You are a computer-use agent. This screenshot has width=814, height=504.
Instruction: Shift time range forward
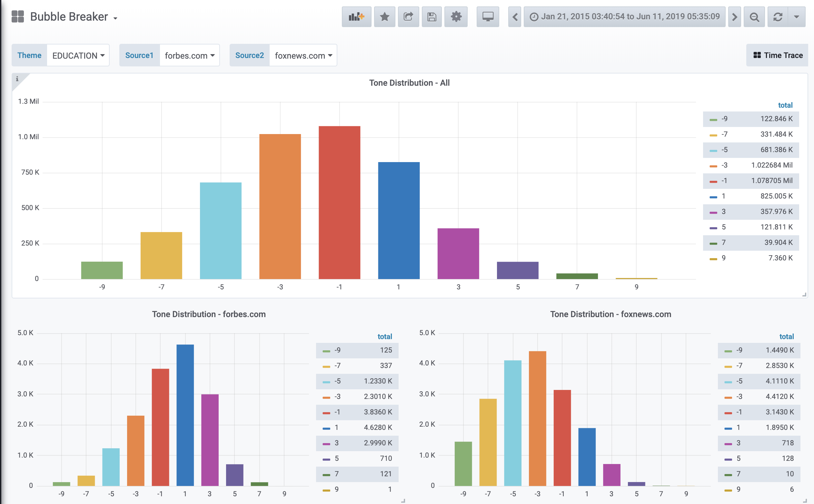click(x=734, y=17)
